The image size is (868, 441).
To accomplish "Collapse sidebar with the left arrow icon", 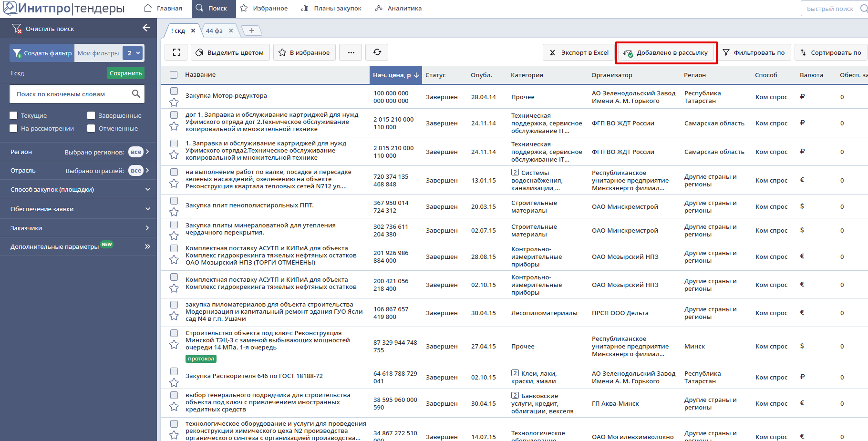I will pos(146,28).
